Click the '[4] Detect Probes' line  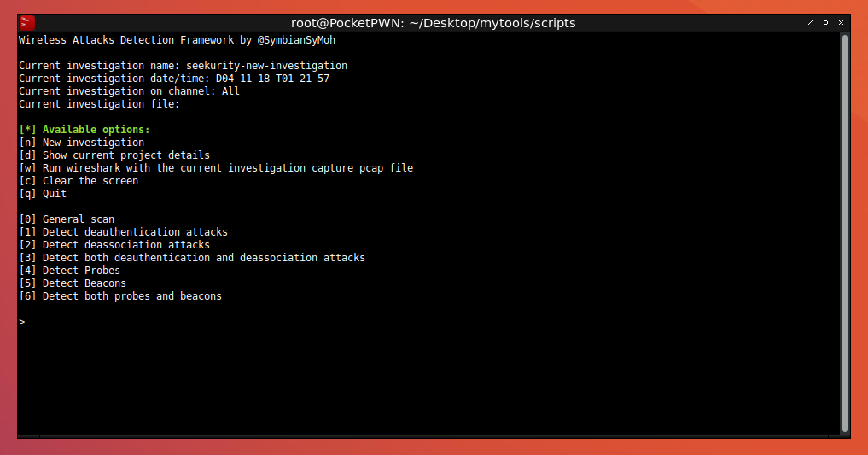[x=70, y=270]
